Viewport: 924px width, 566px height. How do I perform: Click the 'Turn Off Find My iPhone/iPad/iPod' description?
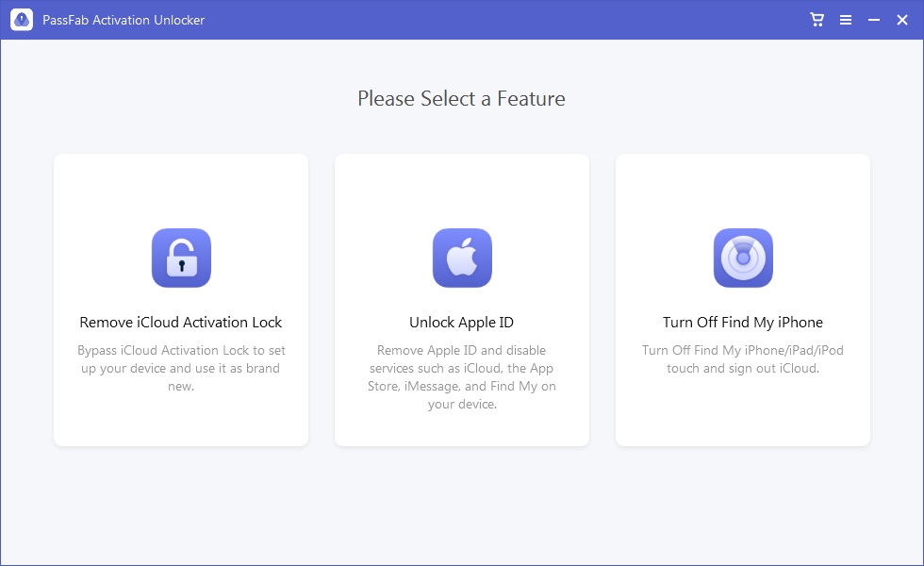743,359
